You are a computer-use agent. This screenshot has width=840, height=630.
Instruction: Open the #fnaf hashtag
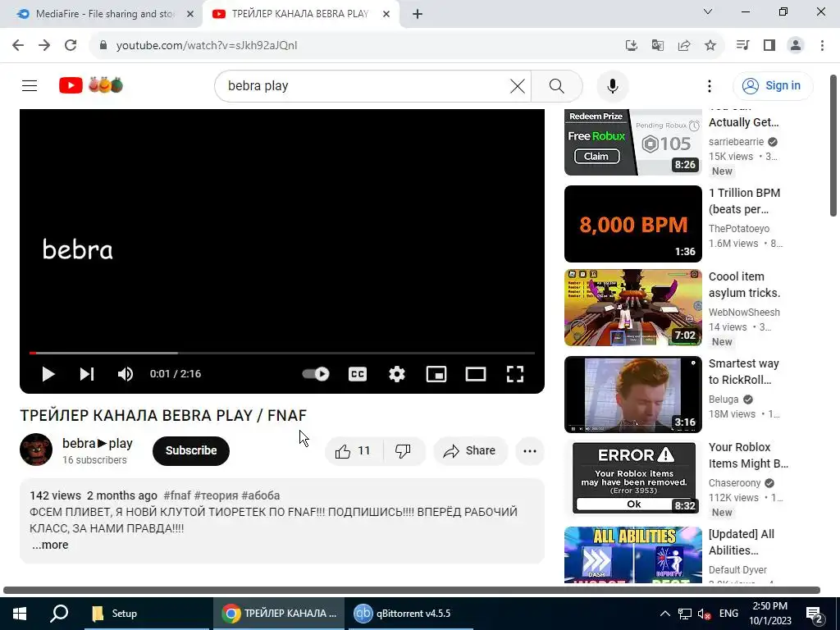point(177,495)
